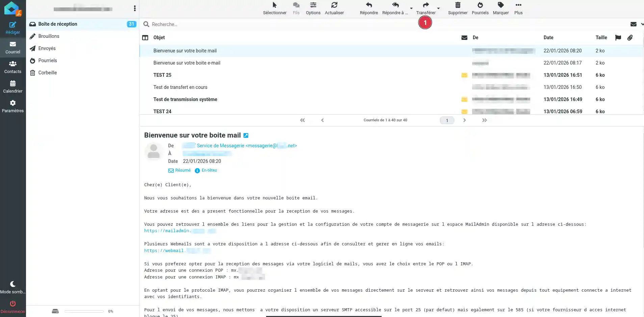Click the webmail logo icon
This screenshot has width=644, height=317.
click(x=13, y=9)
